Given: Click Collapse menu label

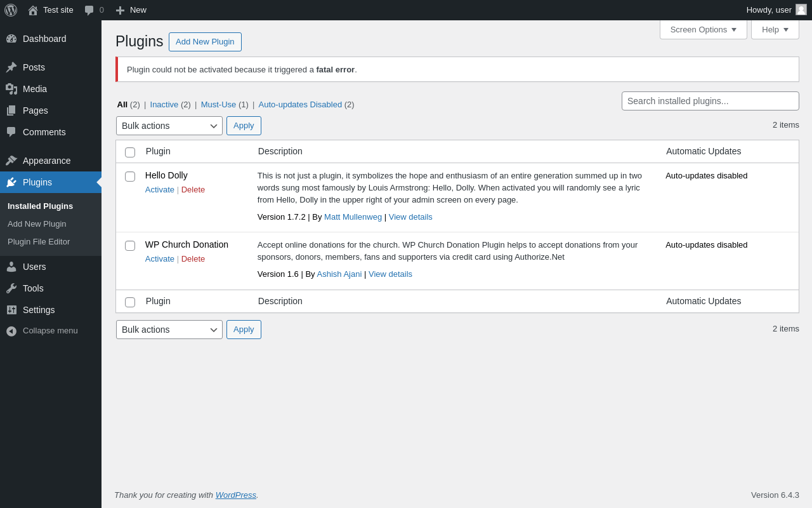Looking at the screenshot, I should click(50, 331).
